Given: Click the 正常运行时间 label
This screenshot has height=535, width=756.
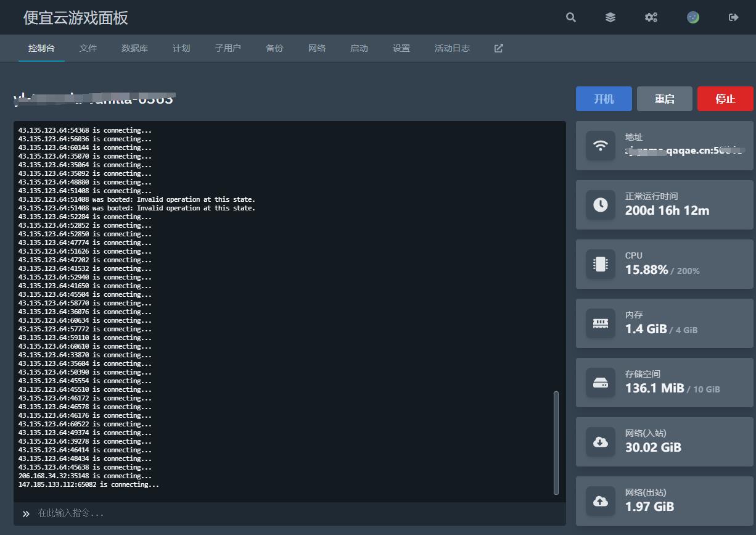Looking at the screenshot, I should point(651,196).
